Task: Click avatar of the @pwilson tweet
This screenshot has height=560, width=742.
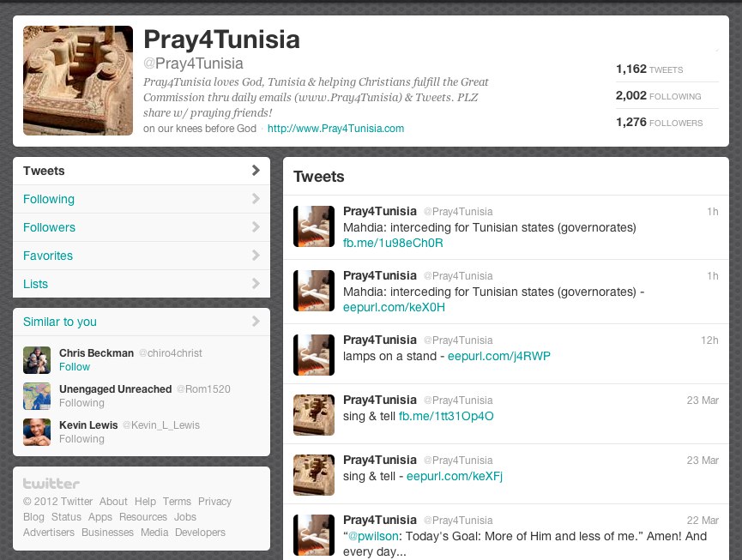Action: coord(314,535)
